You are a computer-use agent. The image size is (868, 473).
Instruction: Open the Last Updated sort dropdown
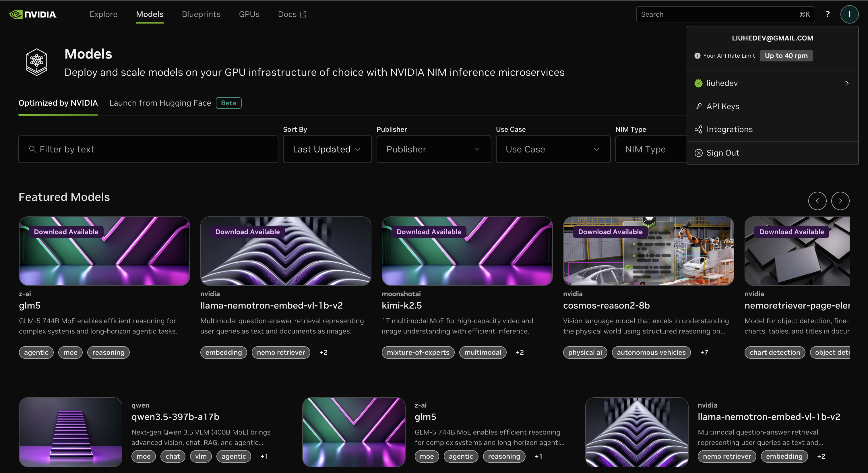[x=327, y=149]
